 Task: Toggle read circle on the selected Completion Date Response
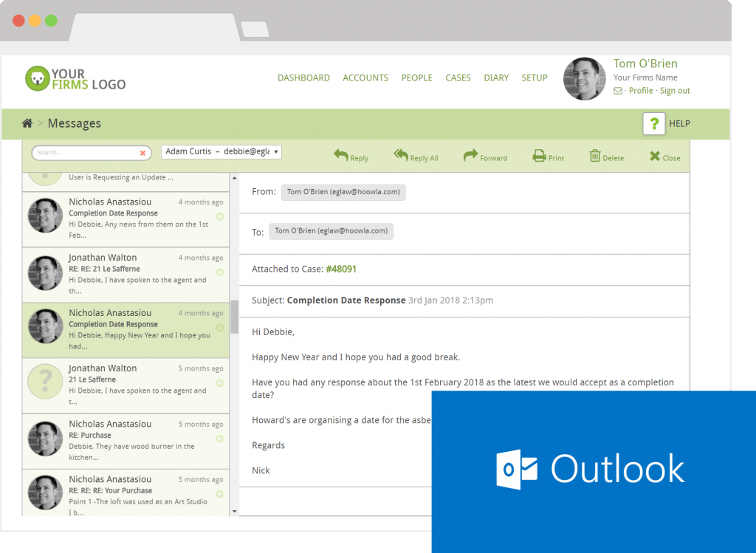(219, 328)
